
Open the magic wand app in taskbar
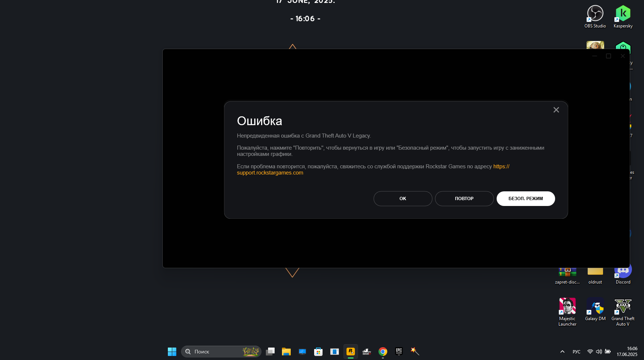415,352
